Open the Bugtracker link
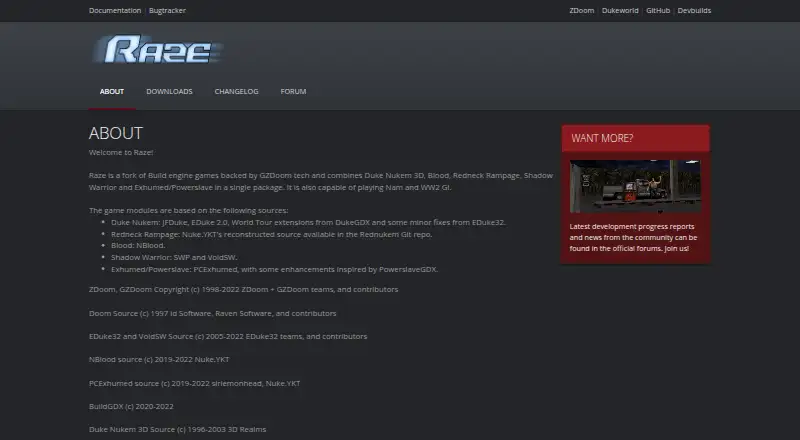Image resolution: width=800 pixels, height=440 pixels. [x=167, y=10]
